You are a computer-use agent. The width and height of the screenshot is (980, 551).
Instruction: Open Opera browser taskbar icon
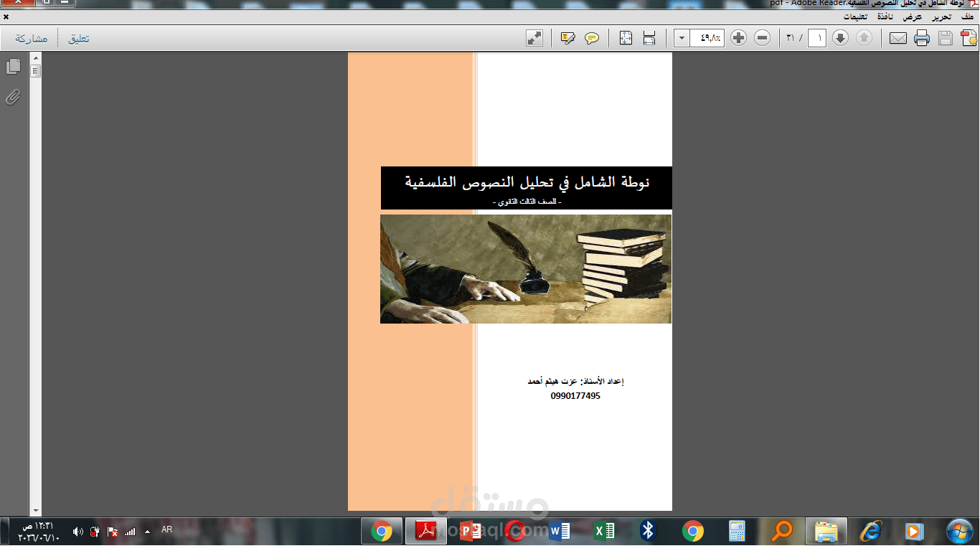[x=515, y=531]
